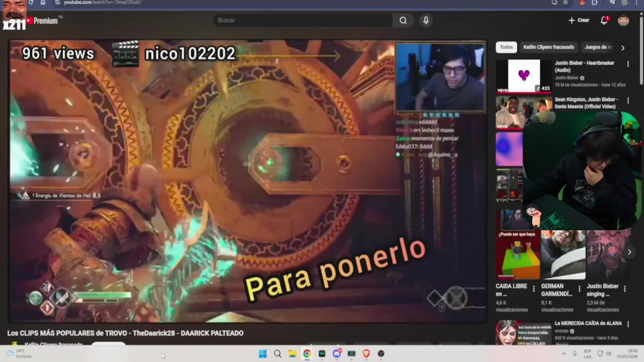Focus the Buscar search field
This screenshot has height=362, width=644.
click(303, 20)
